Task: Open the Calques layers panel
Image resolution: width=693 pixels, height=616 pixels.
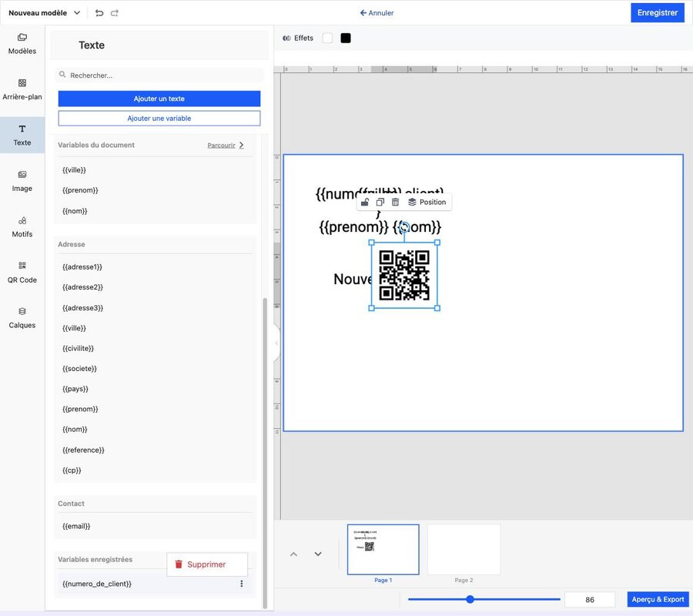Action: pos(22,318)
